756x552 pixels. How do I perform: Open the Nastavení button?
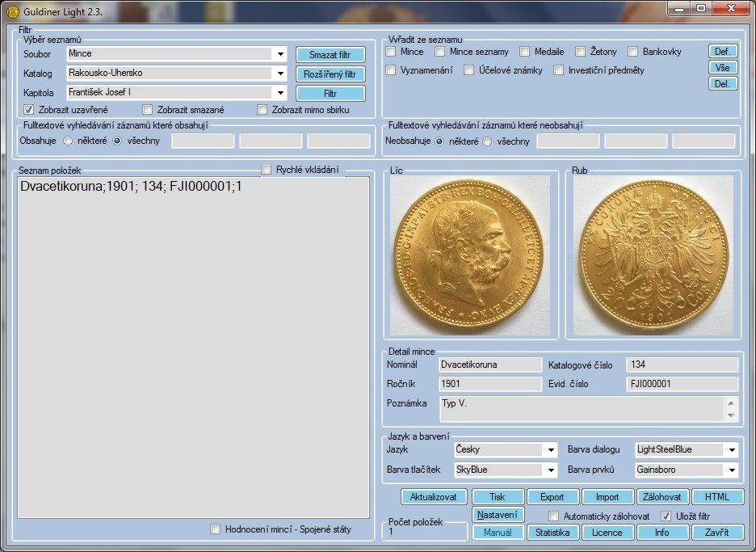(498, 514)
